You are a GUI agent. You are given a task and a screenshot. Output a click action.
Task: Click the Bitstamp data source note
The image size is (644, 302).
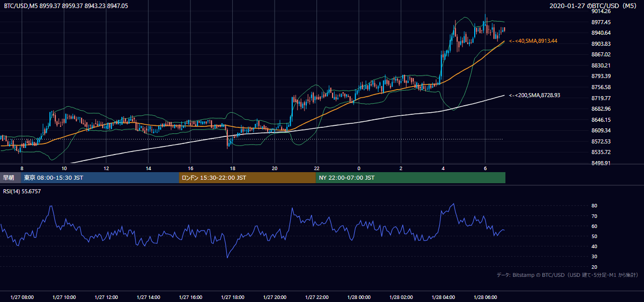click(x=567, y=275)
